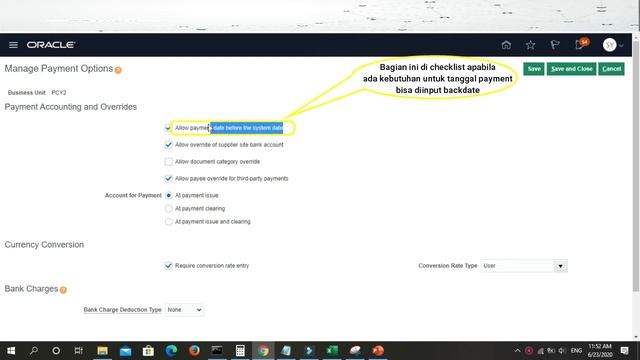Toggle Allow payment date before system date
The width and height of the screenshot is (640, 360).
coord(168,128)
